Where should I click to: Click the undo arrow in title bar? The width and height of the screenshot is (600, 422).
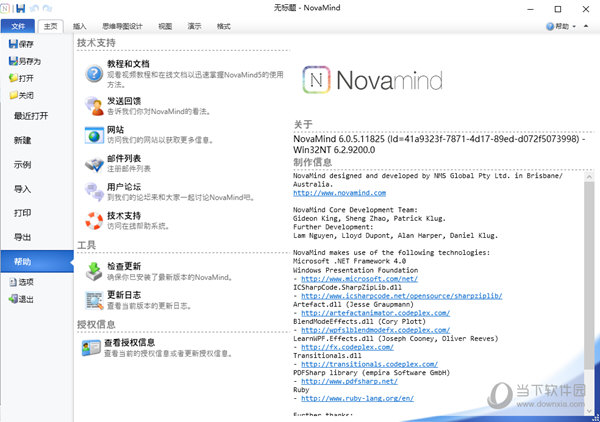pyautogui.click(x=34, y=8)
